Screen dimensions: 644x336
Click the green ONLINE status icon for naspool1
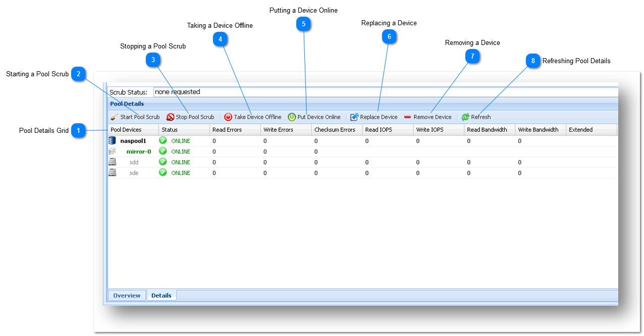[163, 140]
